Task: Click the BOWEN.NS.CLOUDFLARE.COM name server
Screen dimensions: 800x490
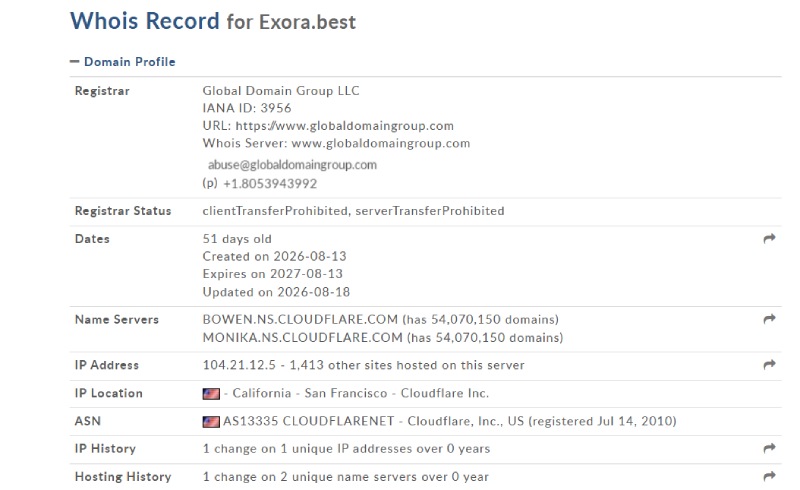Action: 300,320
